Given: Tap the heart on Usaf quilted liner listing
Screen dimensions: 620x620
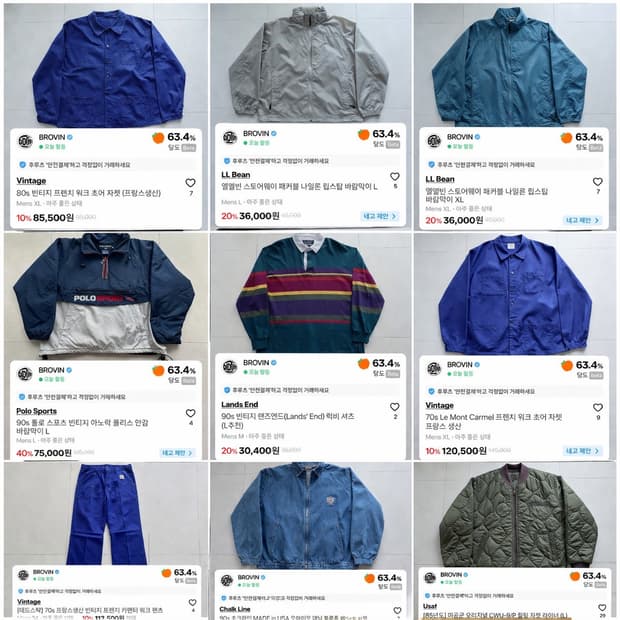Looking at the screenshot, I should click(x=602, y=607).
